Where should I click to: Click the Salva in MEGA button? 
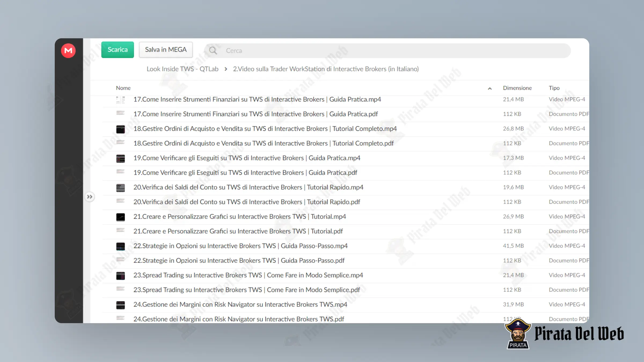(x=166, y=50)
